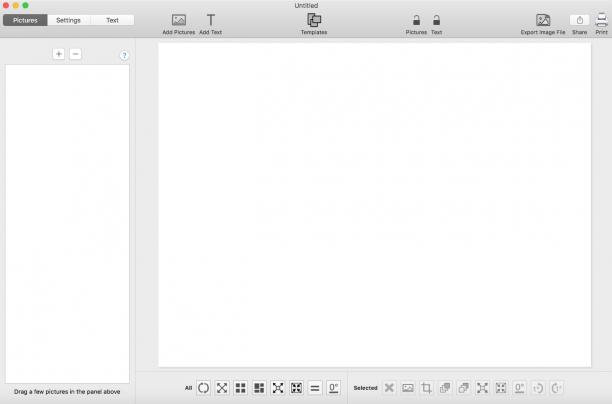612x404 pixels.
Task: Click the second overlapping-squares icon in Selected
Action: pyautogui.click(x=464, y=388)
